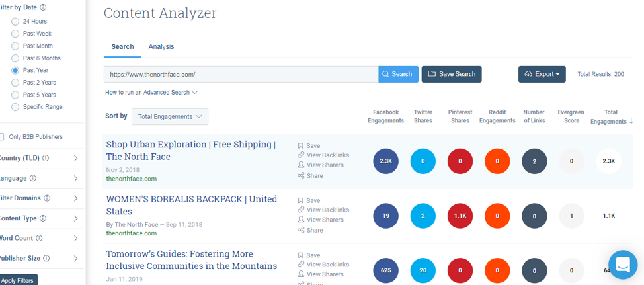
Task: Open Tomorrow's Guides article title
Action: [x=191, y=260]
